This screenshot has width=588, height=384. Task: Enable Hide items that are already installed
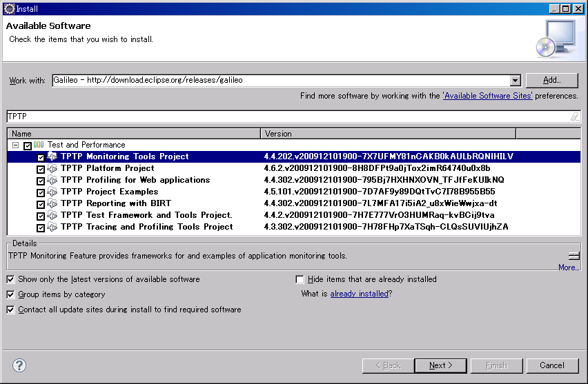pos(300,280)
